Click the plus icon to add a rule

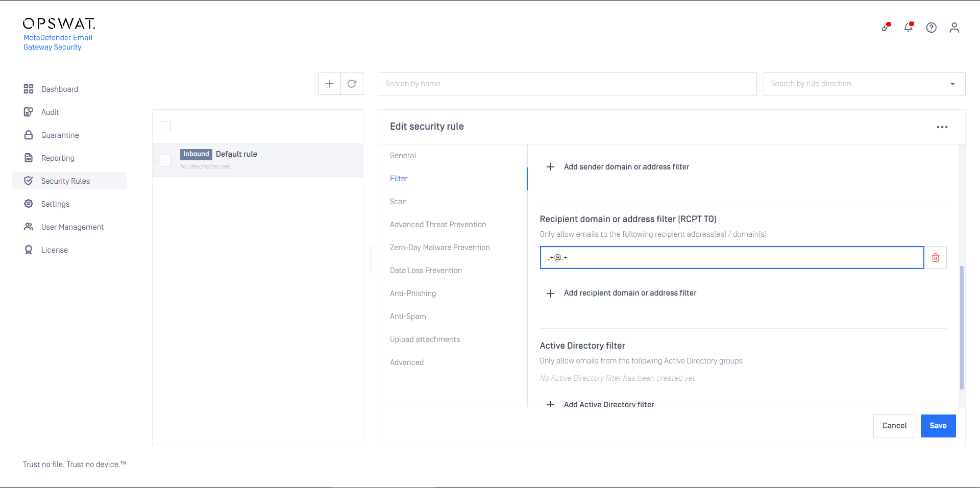pos(329,84)
